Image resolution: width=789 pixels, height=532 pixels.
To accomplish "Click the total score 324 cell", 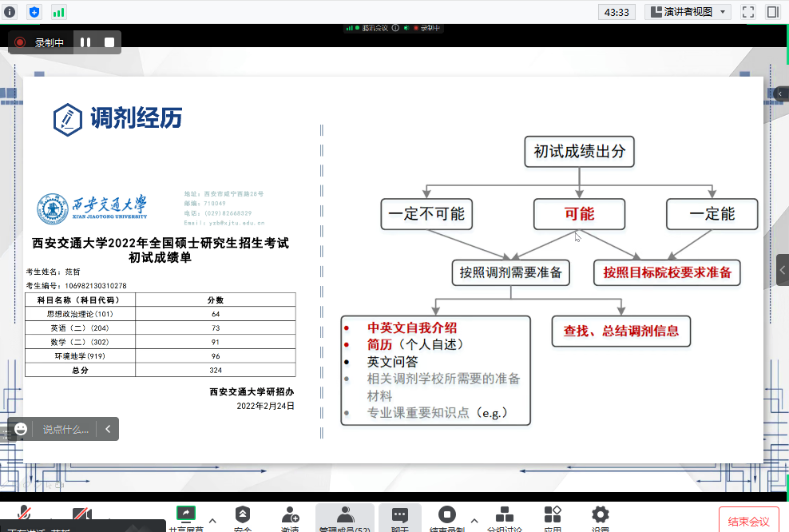I will [216, 371].
